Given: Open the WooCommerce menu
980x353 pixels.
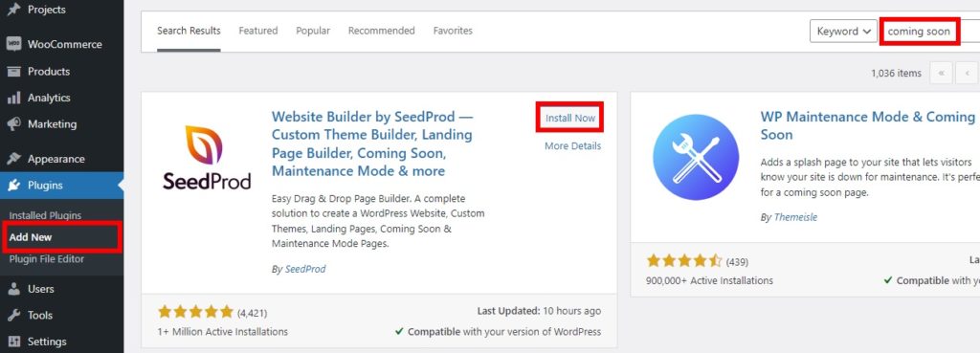Looking at the screenshot, I should click(64, 44).
